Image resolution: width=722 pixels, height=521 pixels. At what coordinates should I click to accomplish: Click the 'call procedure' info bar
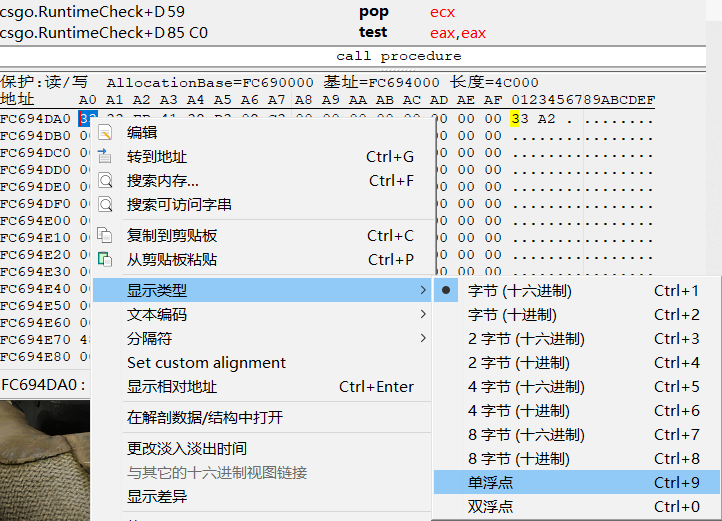click(x=352, y=56)
